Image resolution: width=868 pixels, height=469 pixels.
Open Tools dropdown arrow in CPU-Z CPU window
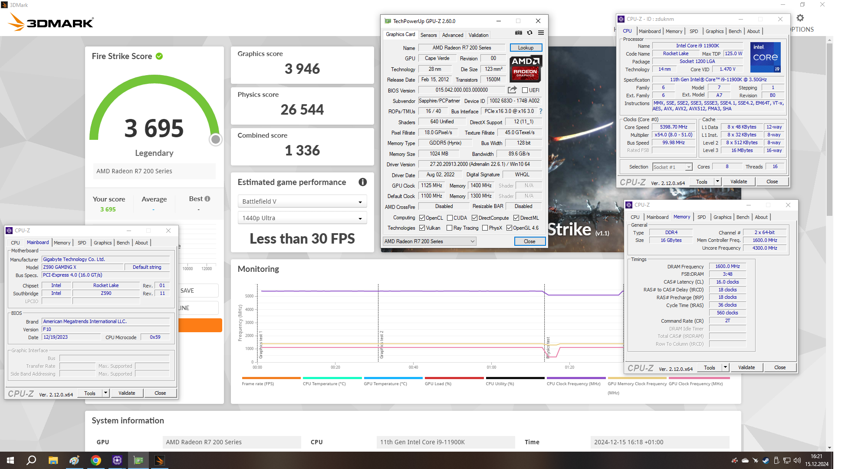(717, 182)
